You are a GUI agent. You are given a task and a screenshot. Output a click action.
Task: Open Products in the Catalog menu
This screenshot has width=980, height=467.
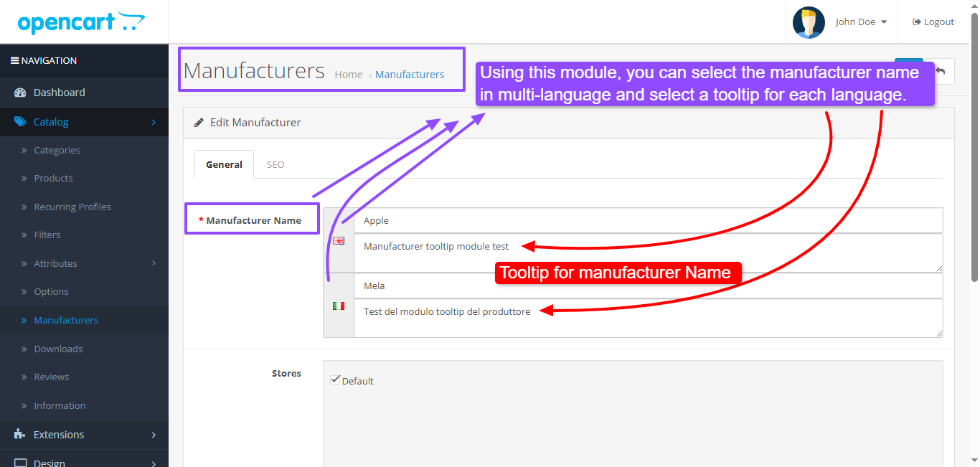(53, 178)
